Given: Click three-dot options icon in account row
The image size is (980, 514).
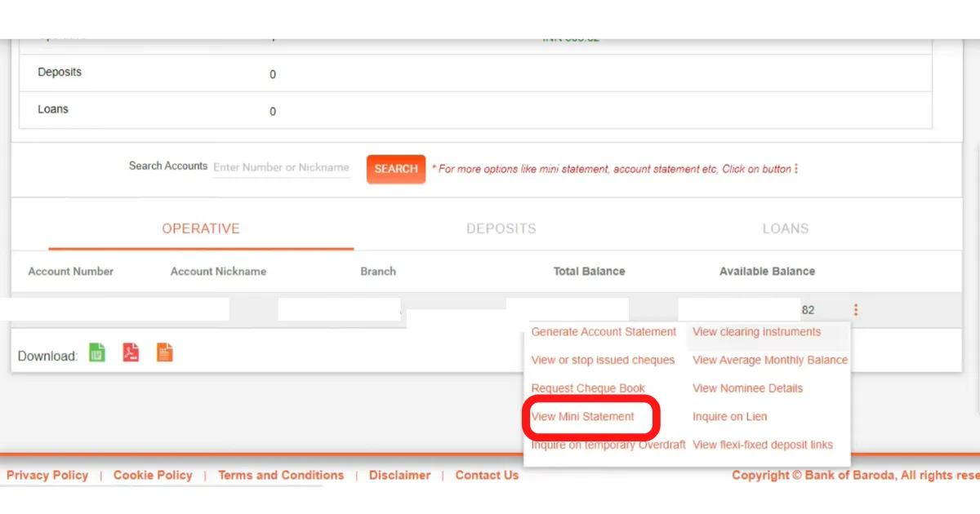Looking at the screenshot, I should point(856,310).
